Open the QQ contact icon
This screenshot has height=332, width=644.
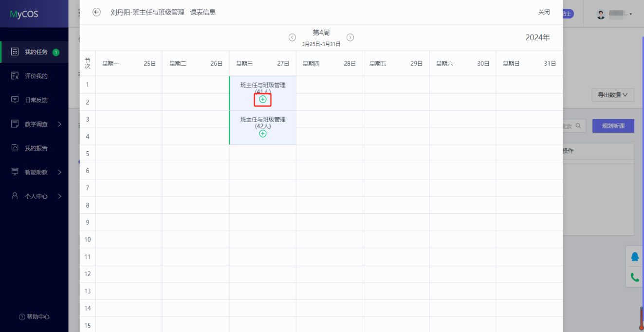pos(635,257)
